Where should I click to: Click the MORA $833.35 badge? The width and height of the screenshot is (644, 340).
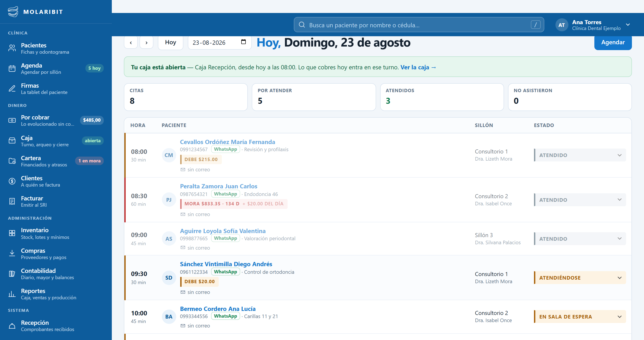(234, 204)
